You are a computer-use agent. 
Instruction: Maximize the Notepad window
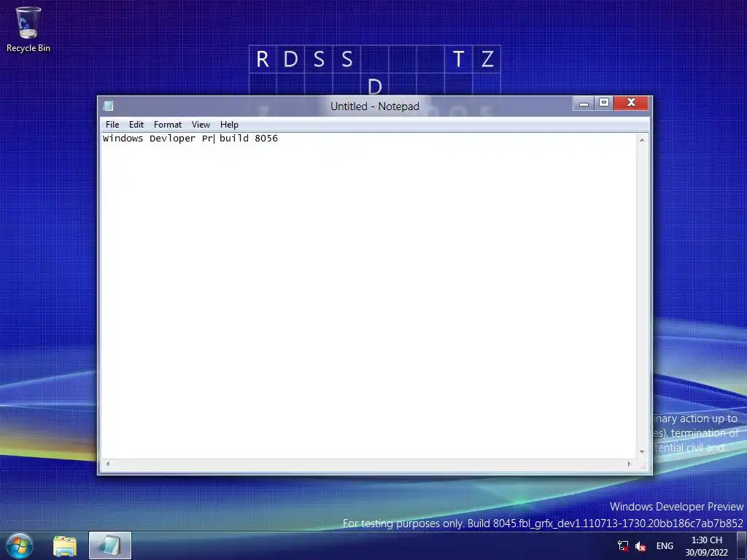click(603, 103)
